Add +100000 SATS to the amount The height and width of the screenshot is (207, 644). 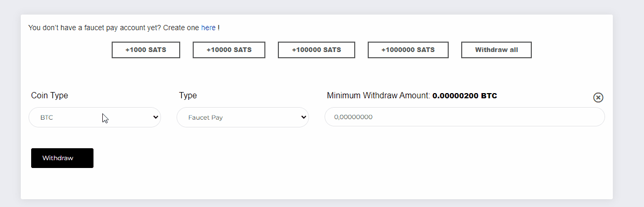pyautogui.click(x=316, y=50)
